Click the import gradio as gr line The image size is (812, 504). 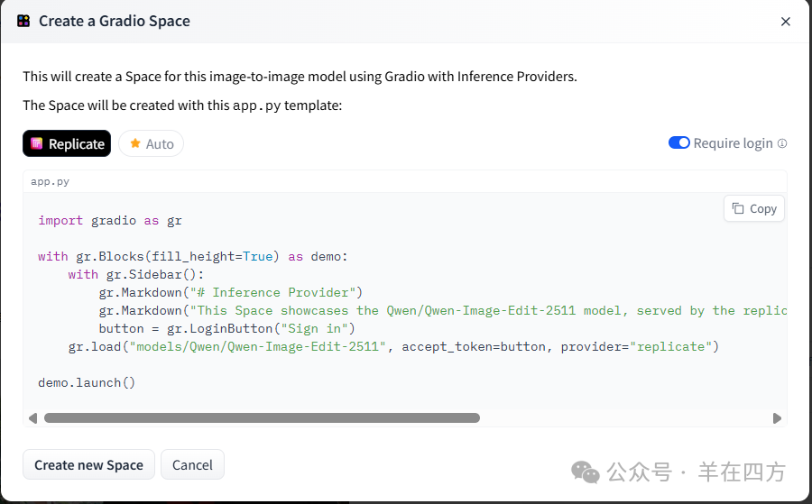(110, 220)
